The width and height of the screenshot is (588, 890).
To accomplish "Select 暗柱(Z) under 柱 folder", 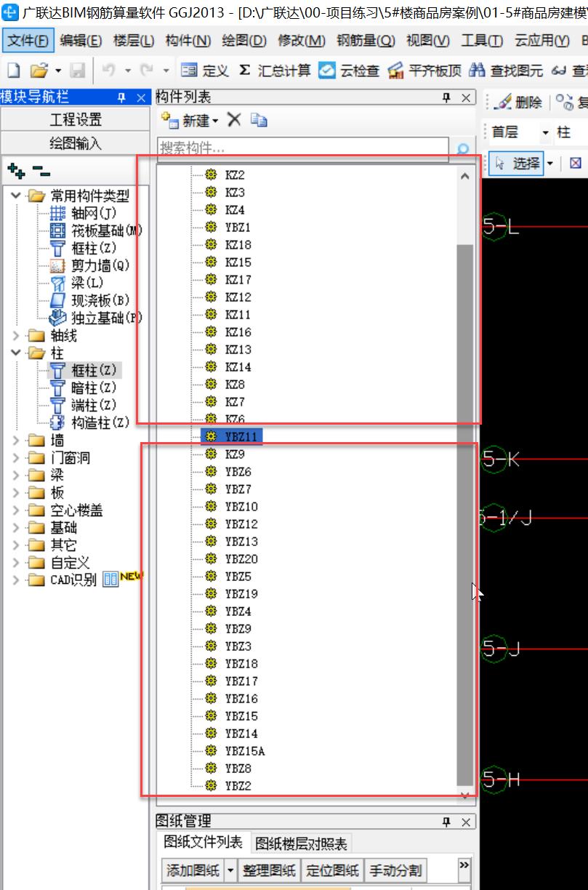I will 83,388.
